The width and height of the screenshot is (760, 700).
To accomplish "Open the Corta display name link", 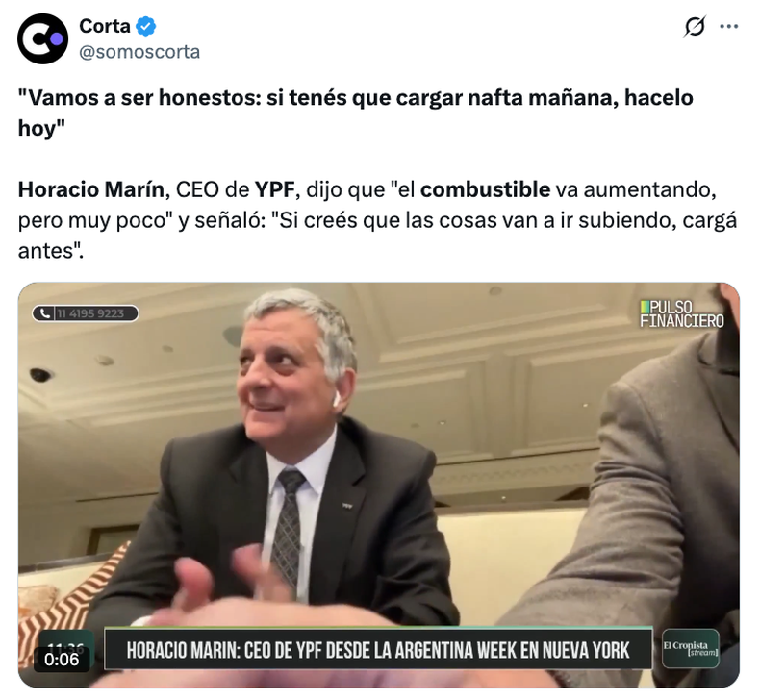I will click(x=105, y=26).
